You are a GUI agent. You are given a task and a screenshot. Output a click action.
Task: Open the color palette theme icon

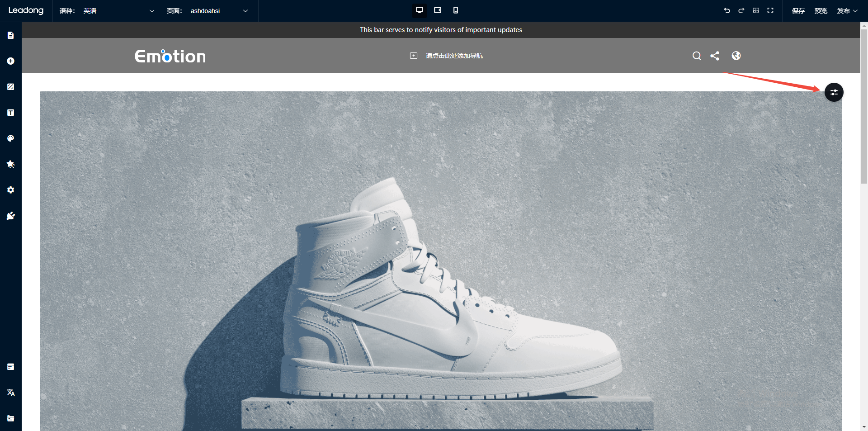pos(11,138)
